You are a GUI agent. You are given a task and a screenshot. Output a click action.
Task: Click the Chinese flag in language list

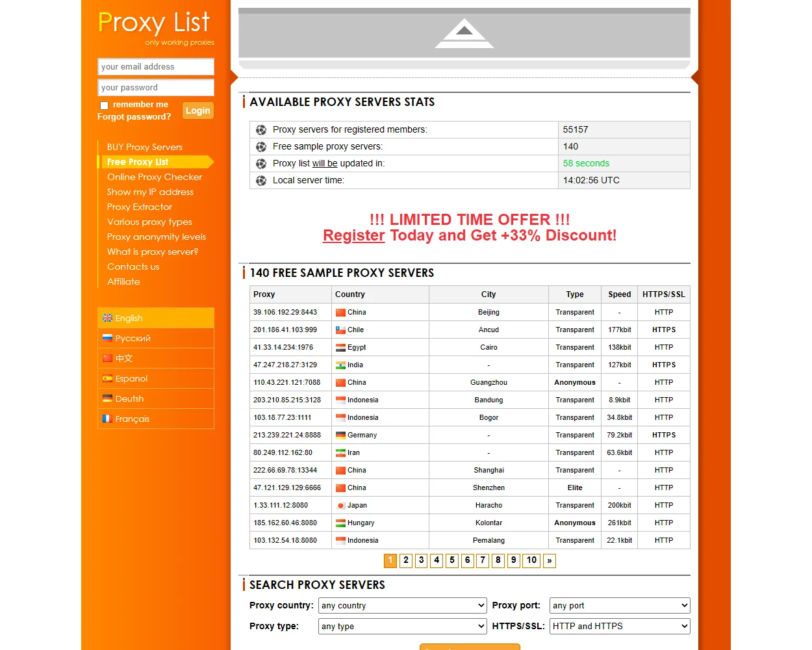coord(108,358)
